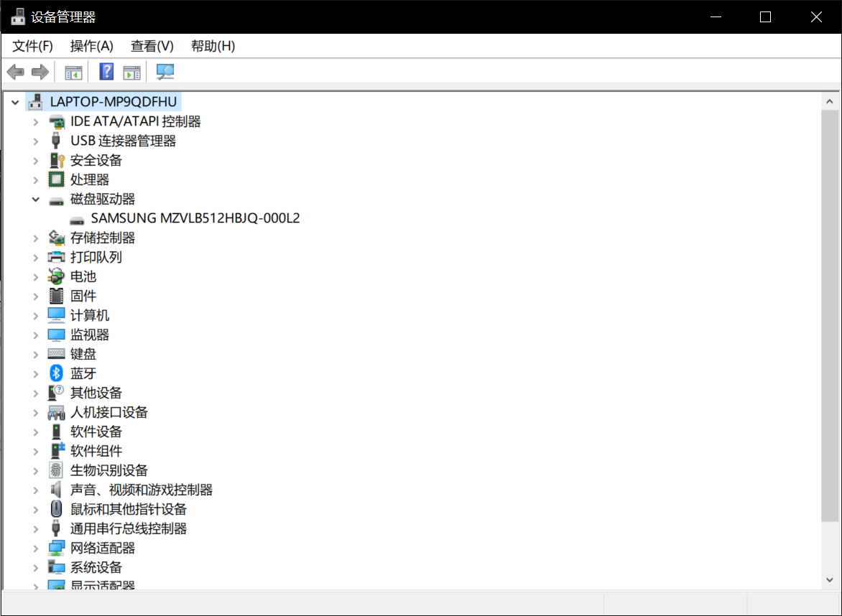Viewport: 842px width, 616px height.
Task: Expand the IDE ATA/ATAPI 控制器 arrow
Action: click(x=35, y=122)
